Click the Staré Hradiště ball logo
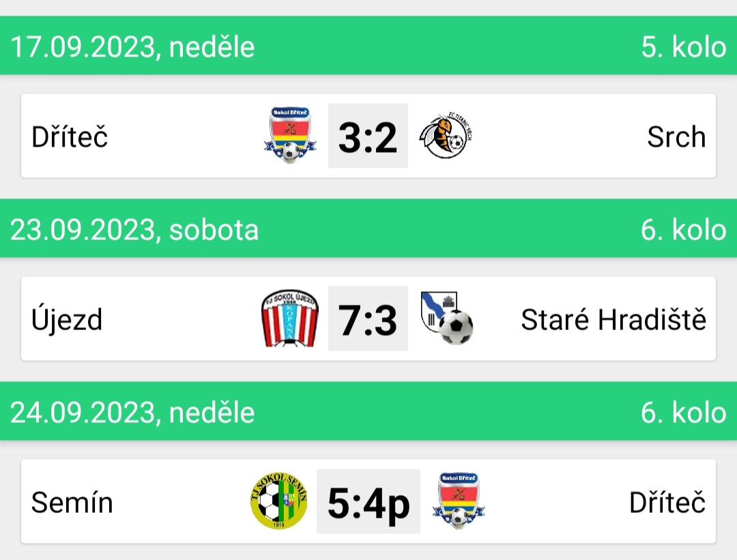 pyautogui.click(x=447, y=318)
